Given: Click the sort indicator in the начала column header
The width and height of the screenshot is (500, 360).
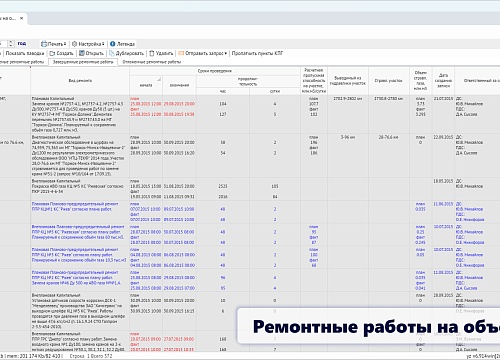Looking at the screenshot, I should (159, 79).
